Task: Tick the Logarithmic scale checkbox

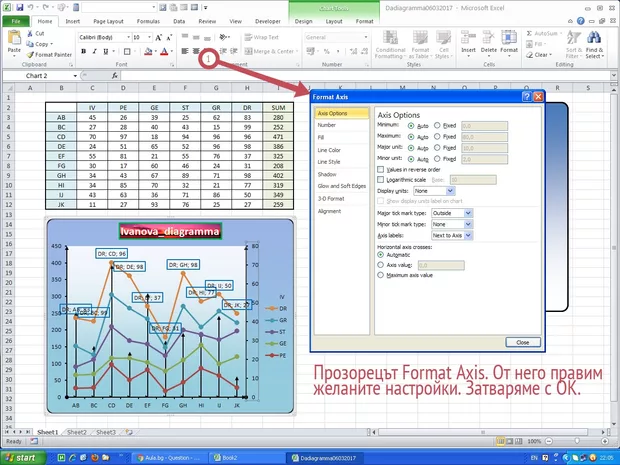Action: point(380,179)
